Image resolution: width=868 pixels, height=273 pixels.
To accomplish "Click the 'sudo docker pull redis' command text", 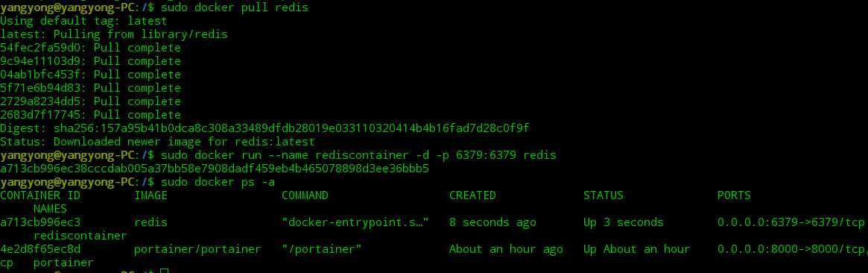I will [x=235, y=7].
